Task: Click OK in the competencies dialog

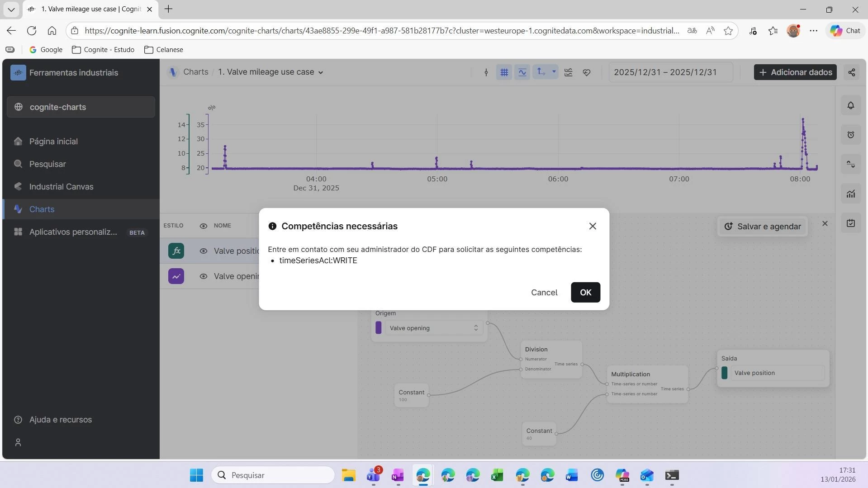Action: click(x=585, y=292)
